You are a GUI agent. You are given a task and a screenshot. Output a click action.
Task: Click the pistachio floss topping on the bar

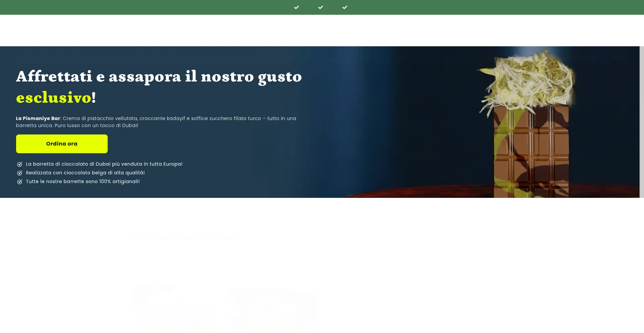pyautogui.click(x=527, y=80)
